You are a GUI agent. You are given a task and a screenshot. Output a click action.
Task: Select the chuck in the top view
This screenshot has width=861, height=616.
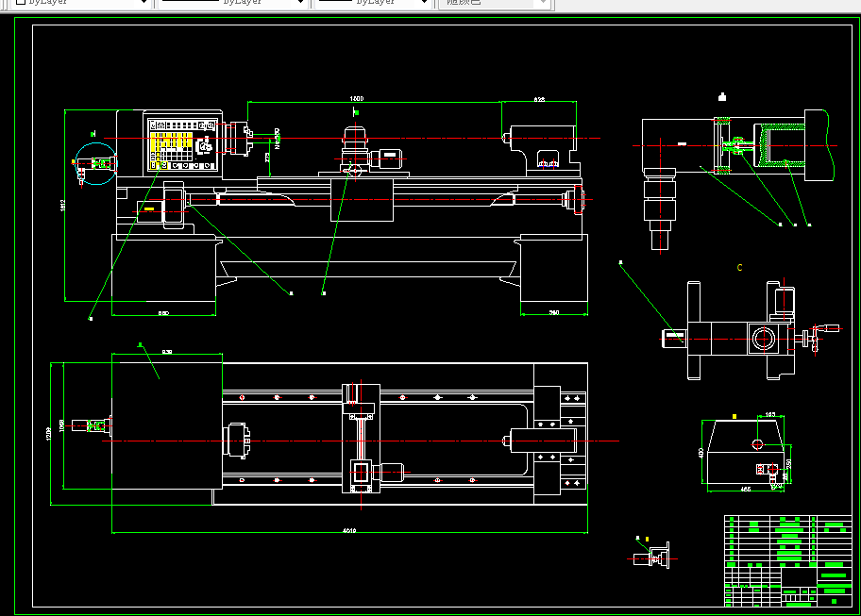[237, 440]
